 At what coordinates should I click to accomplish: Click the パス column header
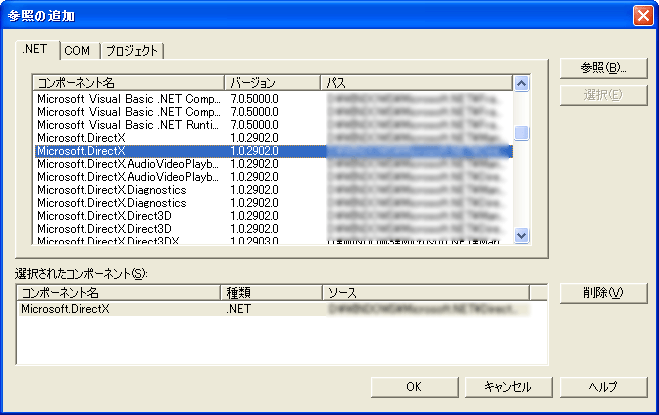(416, 83)
